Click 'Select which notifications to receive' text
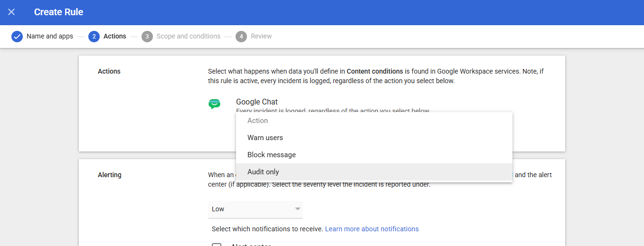The height and width of the screenshot is (246, 644). pos(267,229)
